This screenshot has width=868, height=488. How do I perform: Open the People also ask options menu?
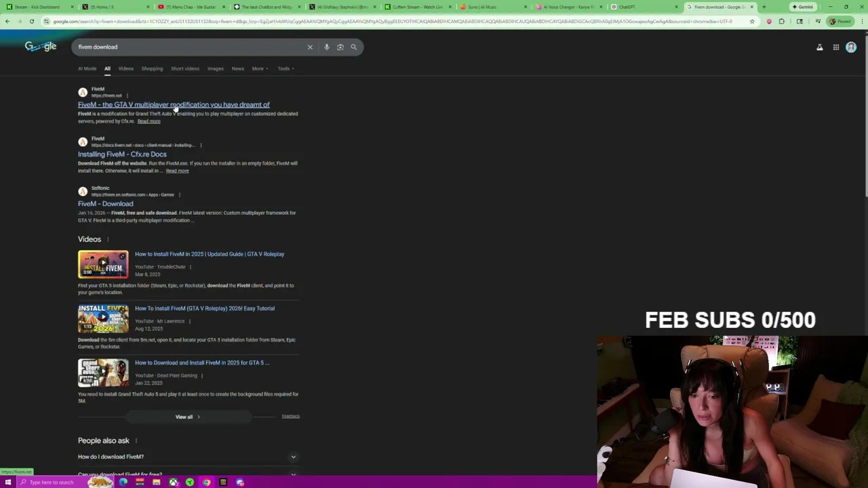(x=136, y=441)
